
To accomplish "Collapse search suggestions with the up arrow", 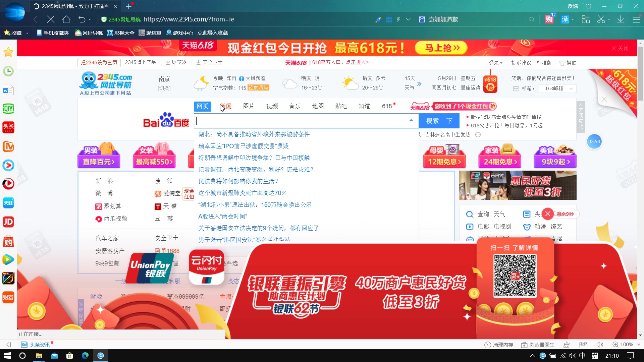I will 411,120.
